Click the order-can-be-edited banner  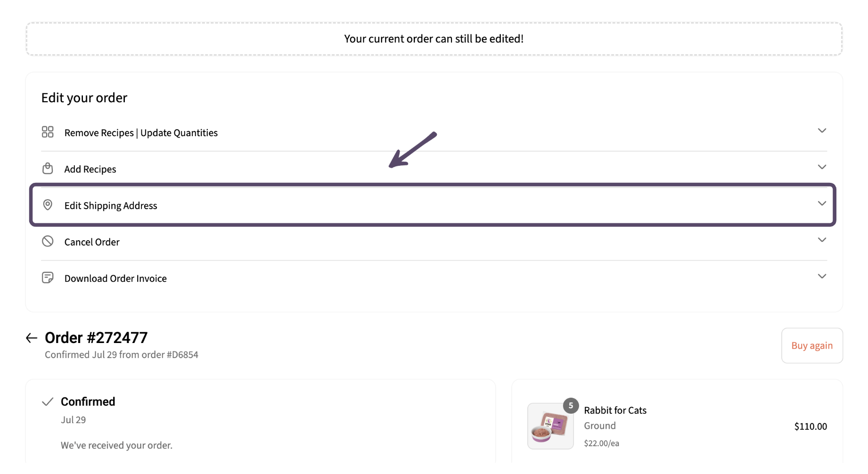click(x=434, y=39)
